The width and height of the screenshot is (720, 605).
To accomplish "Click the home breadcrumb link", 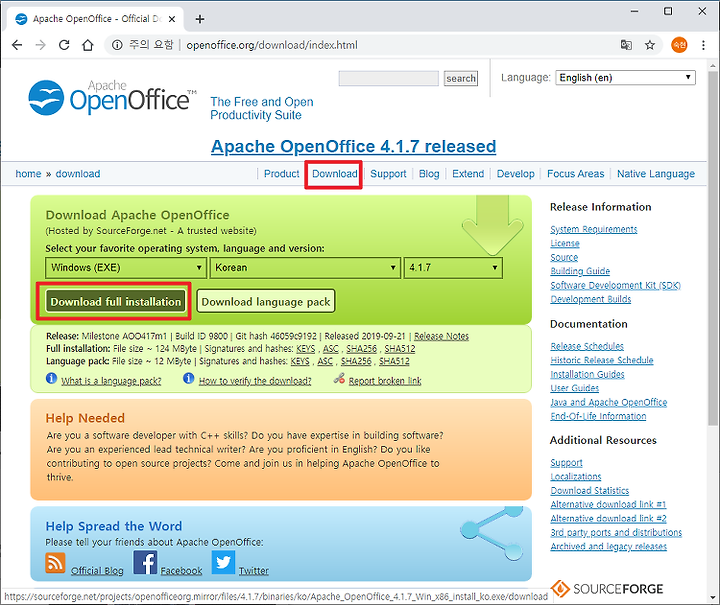I will 28,174.
